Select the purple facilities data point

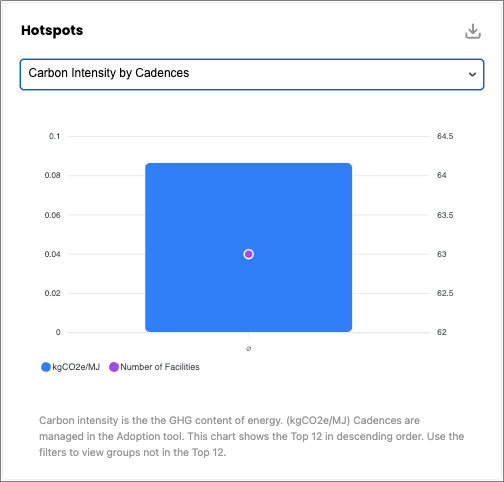pos(248,254)
